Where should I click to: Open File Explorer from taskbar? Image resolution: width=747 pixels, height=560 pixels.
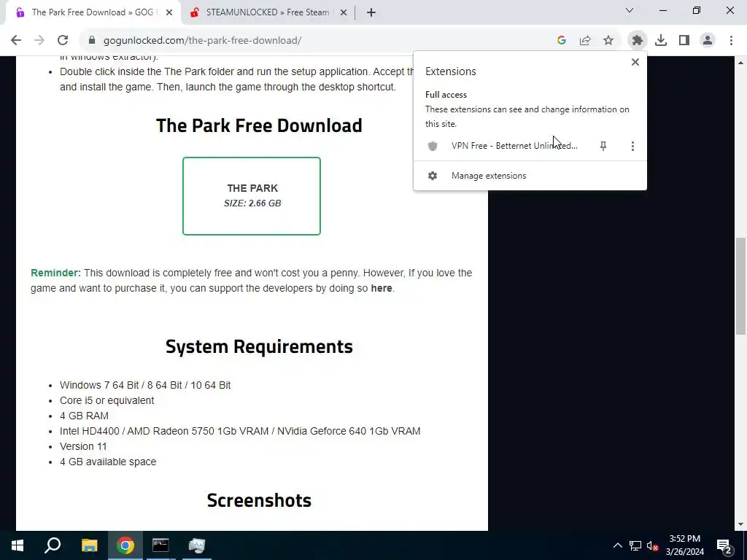pos(89,545)
